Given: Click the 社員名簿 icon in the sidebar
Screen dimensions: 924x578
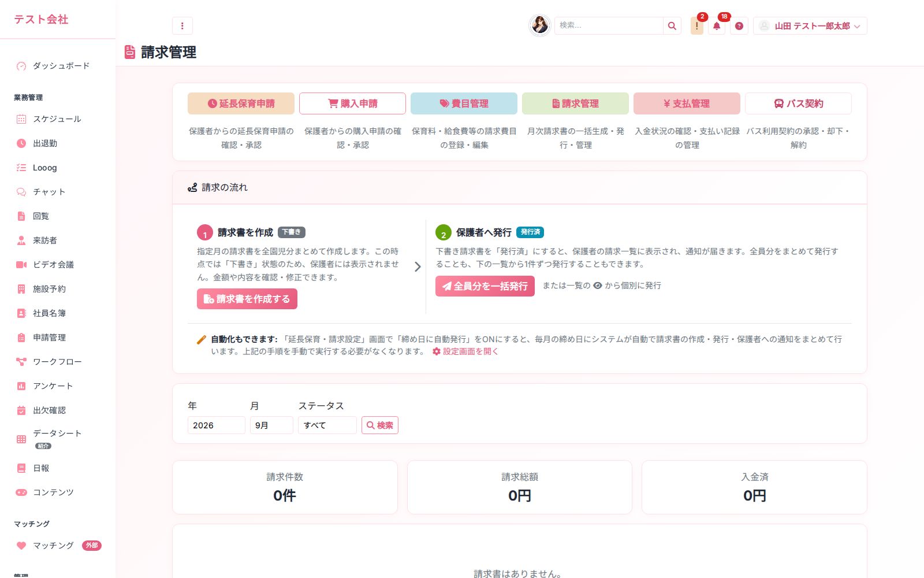Looking at the screenshot, I should coord(21,313).
